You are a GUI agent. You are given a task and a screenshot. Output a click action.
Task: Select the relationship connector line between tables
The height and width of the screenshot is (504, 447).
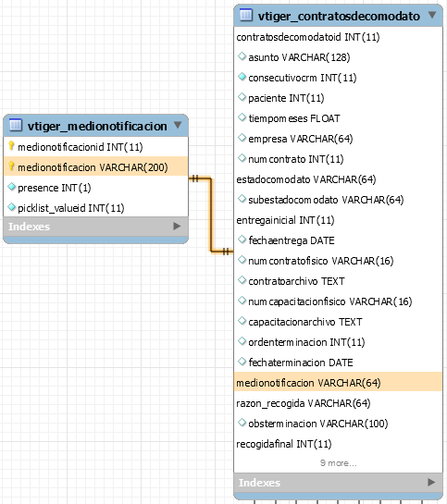pos(211,215)
